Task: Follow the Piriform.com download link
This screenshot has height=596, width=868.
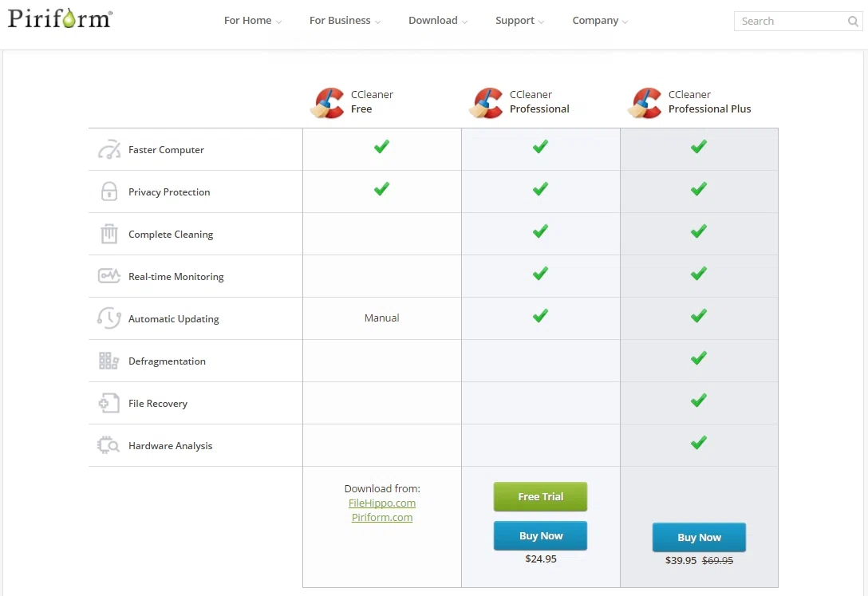Action: pos(382,518)
